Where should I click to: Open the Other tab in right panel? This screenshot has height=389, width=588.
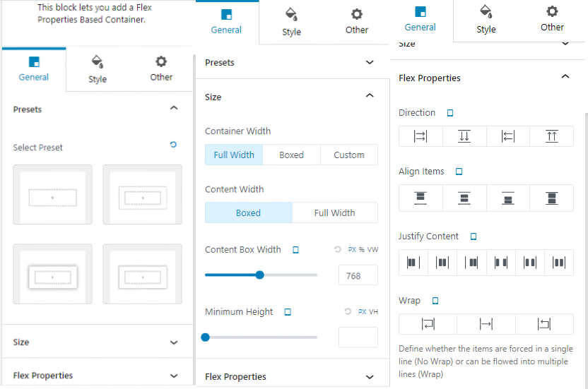pos(552,19)
